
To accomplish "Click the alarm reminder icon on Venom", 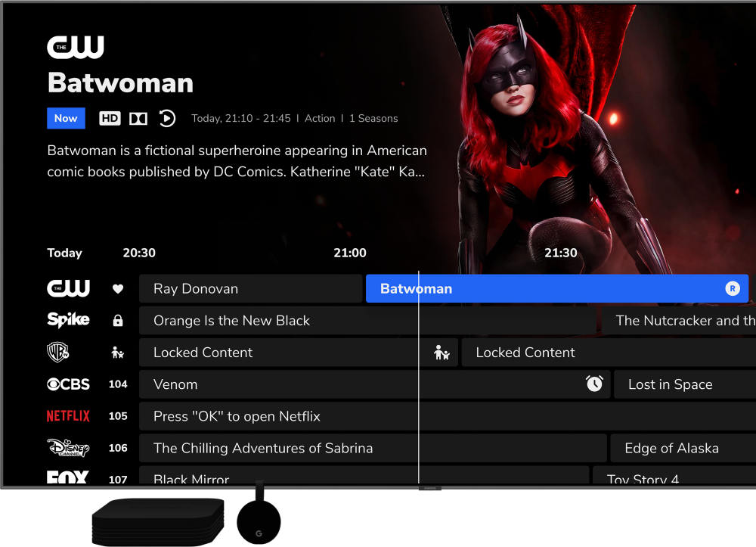I will (594, 384).
